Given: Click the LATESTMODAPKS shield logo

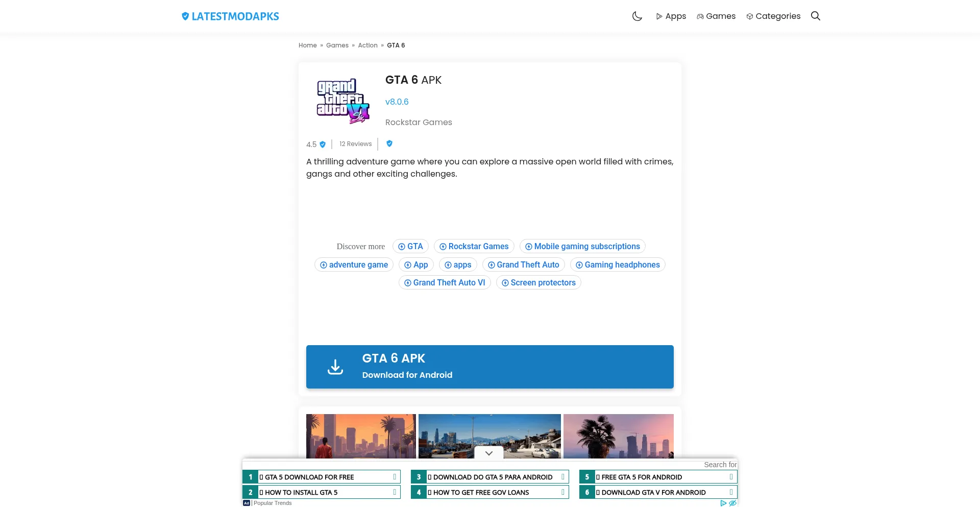Looking at the screenshot, I should 185,16.
